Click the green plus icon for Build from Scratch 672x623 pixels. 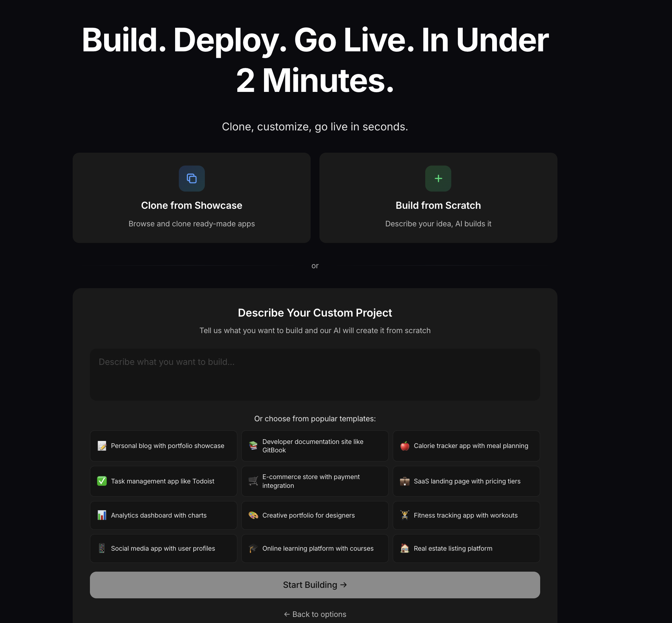coord(438,178)
